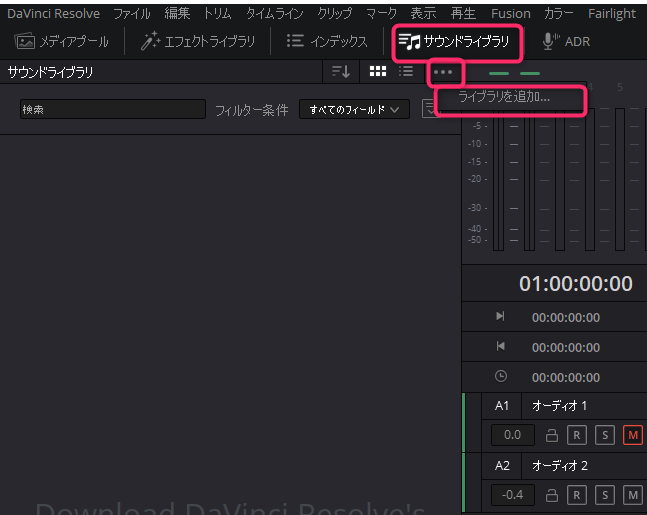Switch to list view icon
The height and width of the screenshot is (515, 647).
click(x=406, y=71)
